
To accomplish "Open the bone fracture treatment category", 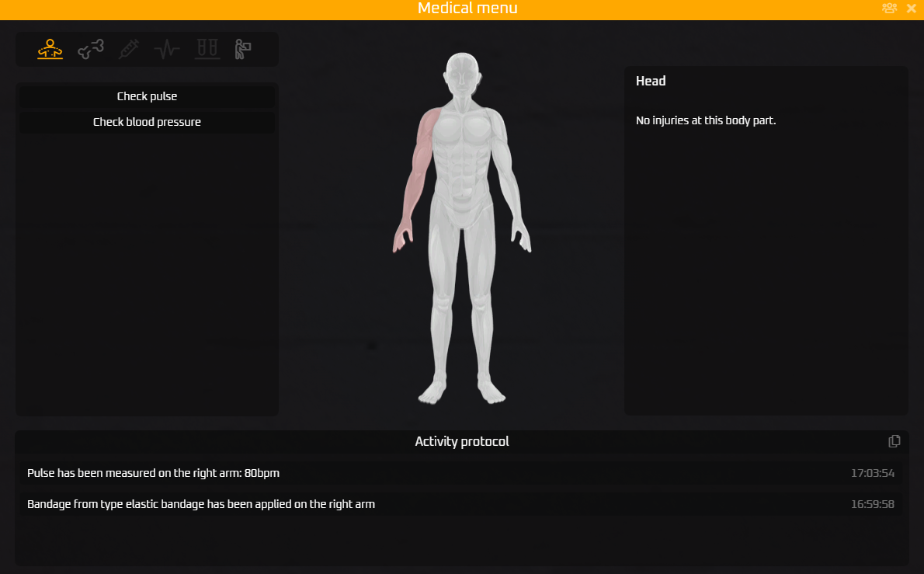I will pyautogui.click(x=90, y=50).
